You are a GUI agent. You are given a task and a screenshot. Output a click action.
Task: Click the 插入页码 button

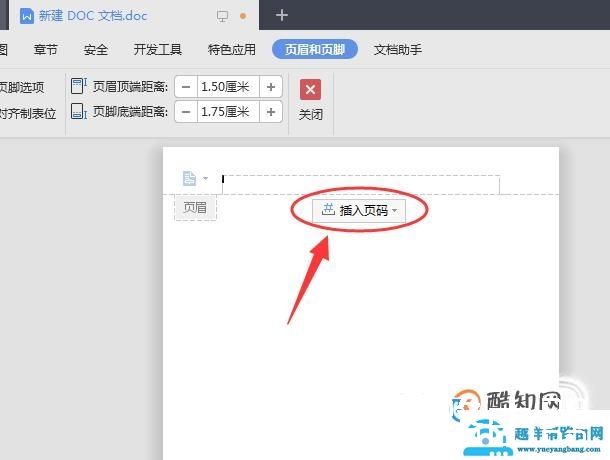(x=359, y=211)
